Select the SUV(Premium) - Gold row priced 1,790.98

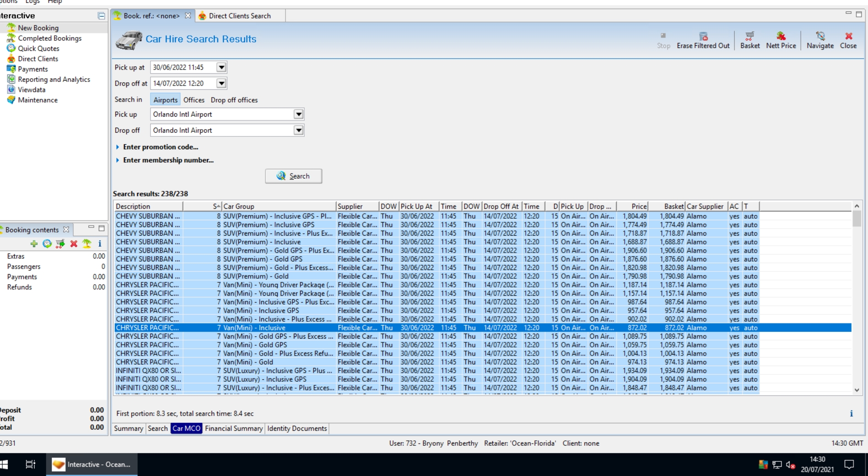(x=483, y=276)
